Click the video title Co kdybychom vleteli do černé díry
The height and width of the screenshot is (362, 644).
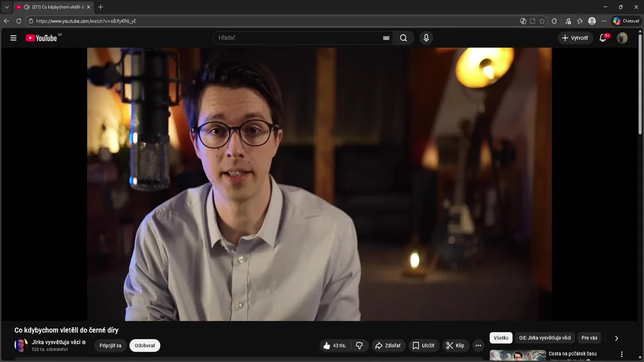[66, 330]
